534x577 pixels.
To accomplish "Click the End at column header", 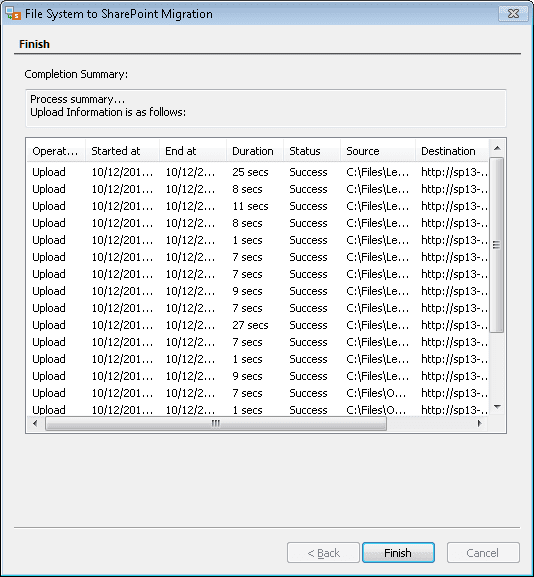I will (193, 151).
